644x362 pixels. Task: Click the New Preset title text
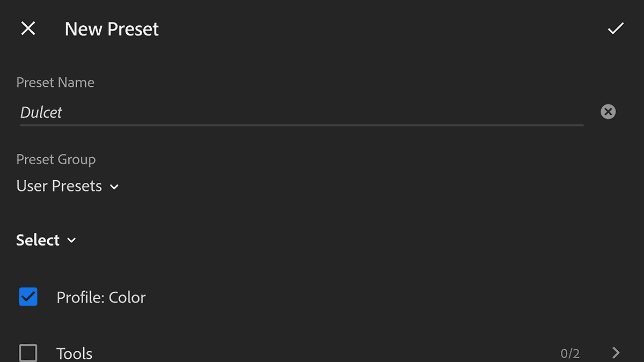112,29
